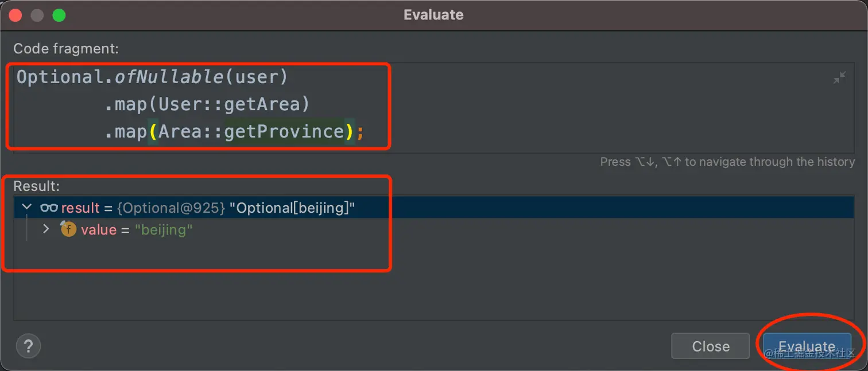Click the red window close button

(x=17, y=15)
